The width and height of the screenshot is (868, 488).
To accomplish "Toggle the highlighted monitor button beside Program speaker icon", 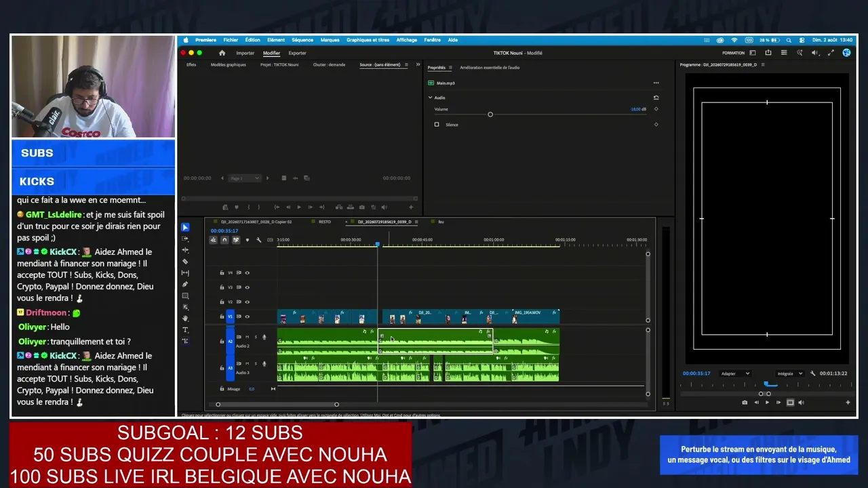I will coord(790,403).
